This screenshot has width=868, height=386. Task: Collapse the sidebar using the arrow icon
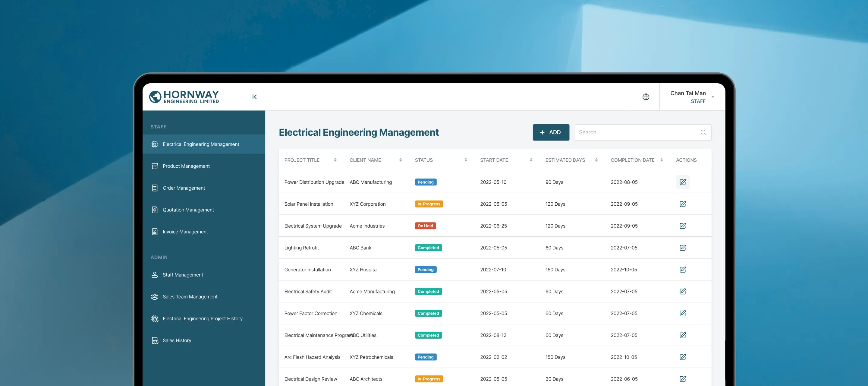(x=254, y=97)
